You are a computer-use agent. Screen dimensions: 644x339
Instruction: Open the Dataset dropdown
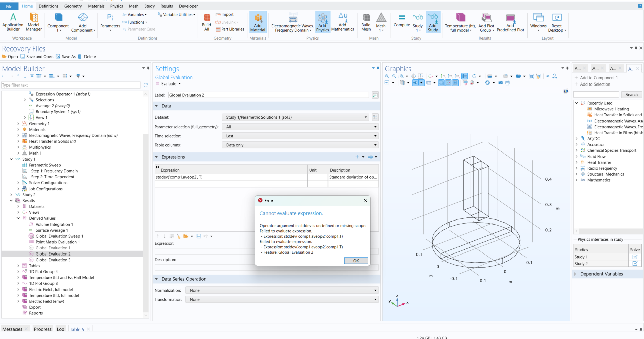[296, 117]
